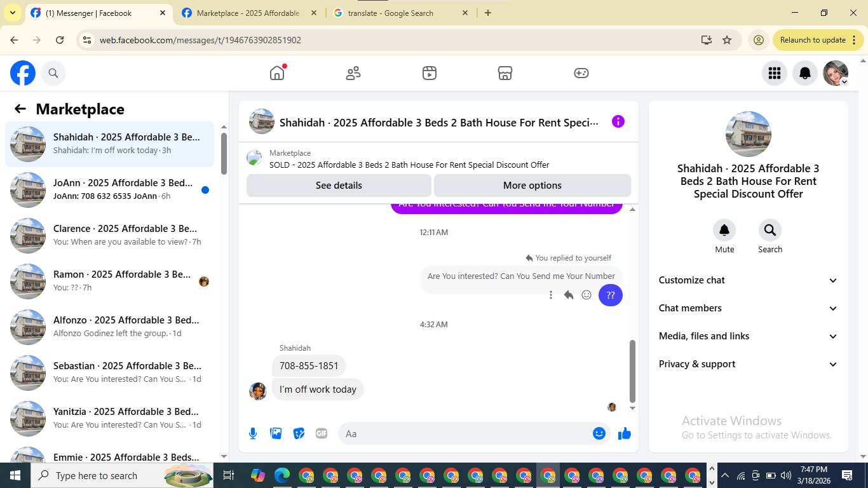
Task: Open account menu from profile picture
Action: point(836,73)
